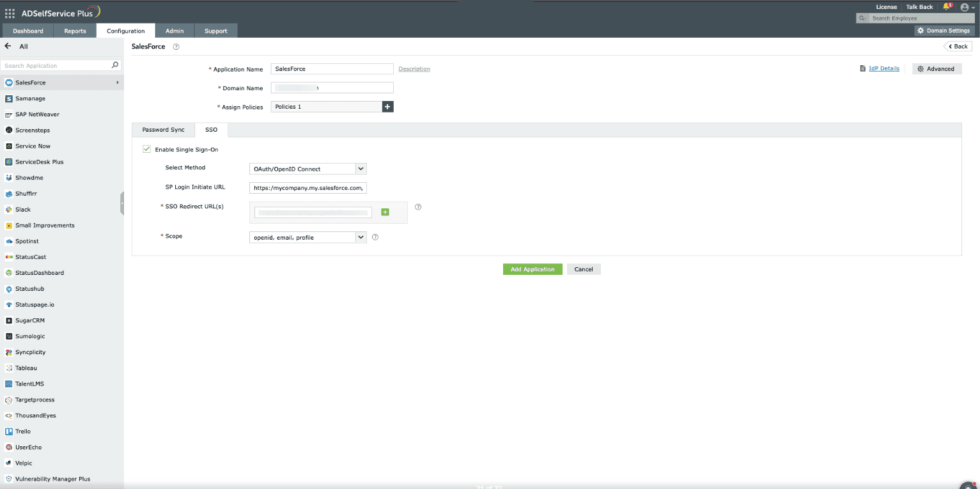Open the Select Method dropdown
980x489 pixels.
(361, 168)
